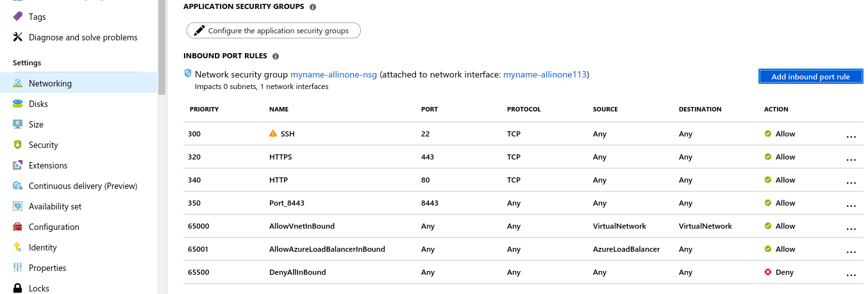Open the ellipsis menu for SSH rule

tap(851, 137)
